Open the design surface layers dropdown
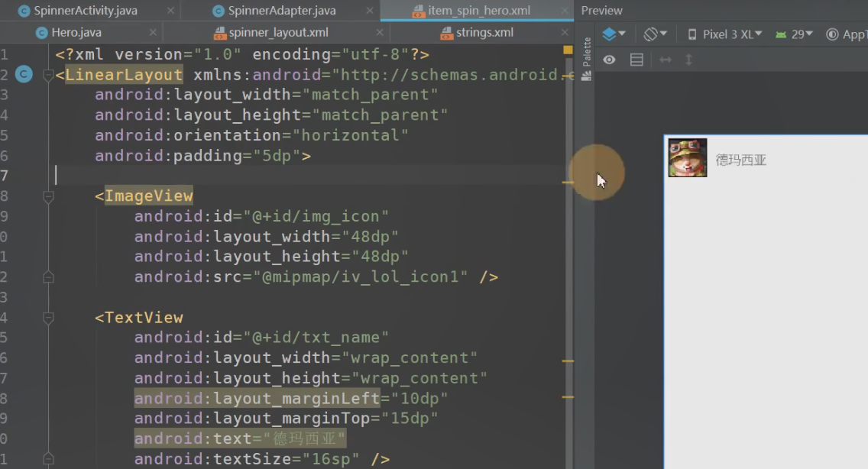868x469 pixels. (x=614, y=34)
